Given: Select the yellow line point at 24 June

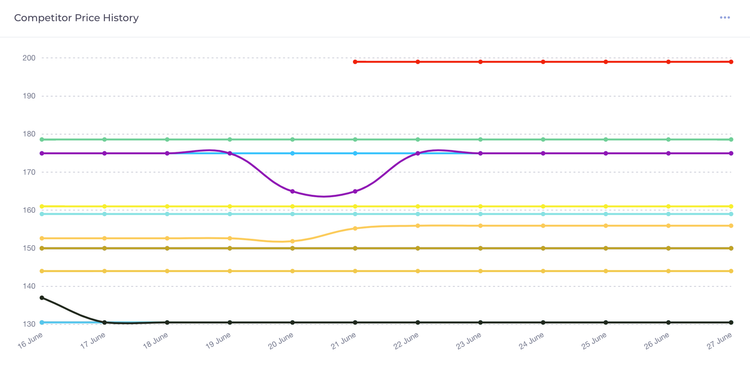Looking at the screenshot, I should 543,206.
